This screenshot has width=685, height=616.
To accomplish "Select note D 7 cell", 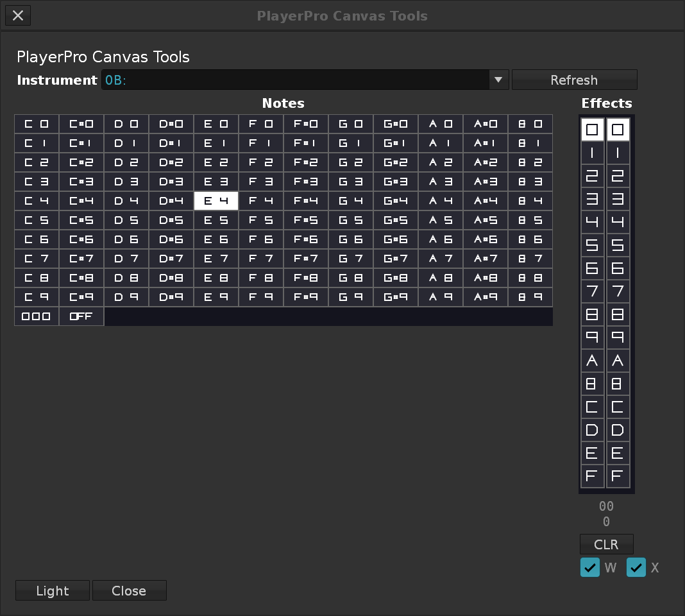I will click(x=126, y=259).
